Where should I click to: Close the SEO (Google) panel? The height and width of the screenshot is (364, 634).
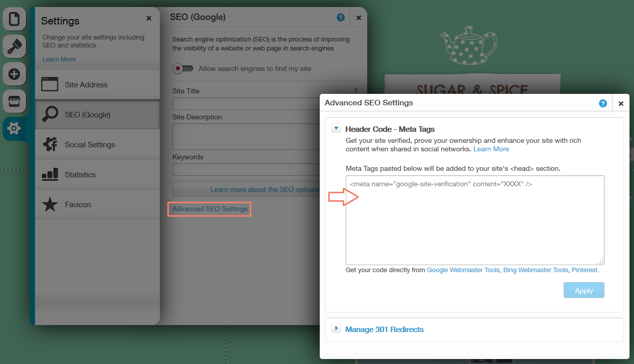point(359,17)
